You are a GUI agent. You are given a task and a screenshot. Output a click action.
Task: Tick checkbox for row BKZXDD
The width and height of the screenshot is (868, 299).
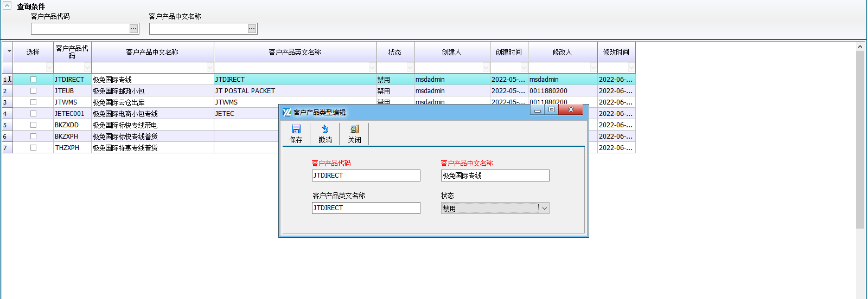[33, 125]
